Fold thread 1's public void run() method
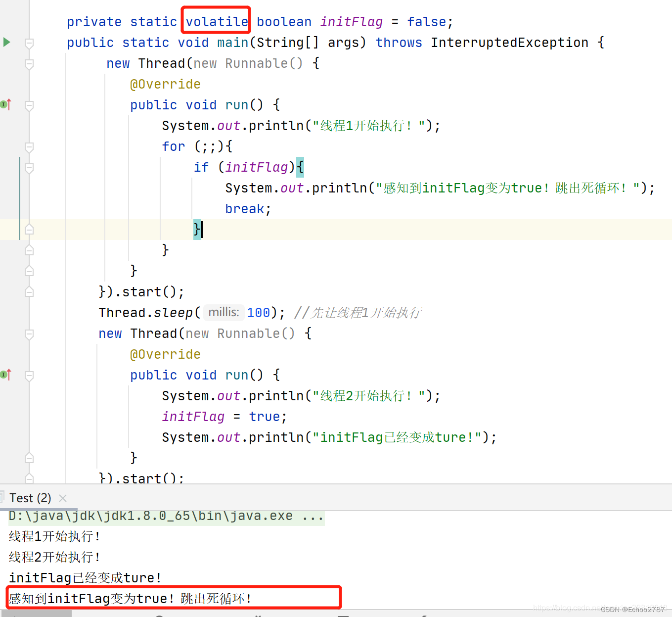 tap(29, 105)
